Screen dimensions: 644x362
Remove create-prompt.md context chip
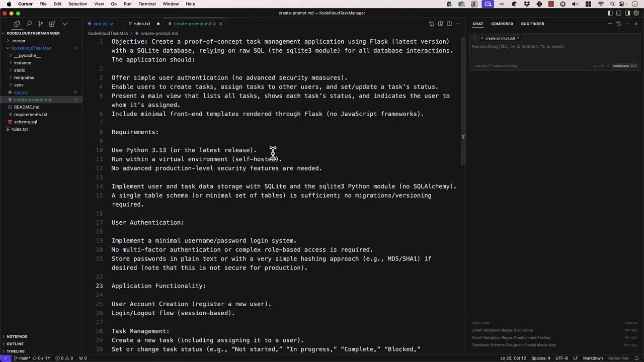tap(517, 38)
